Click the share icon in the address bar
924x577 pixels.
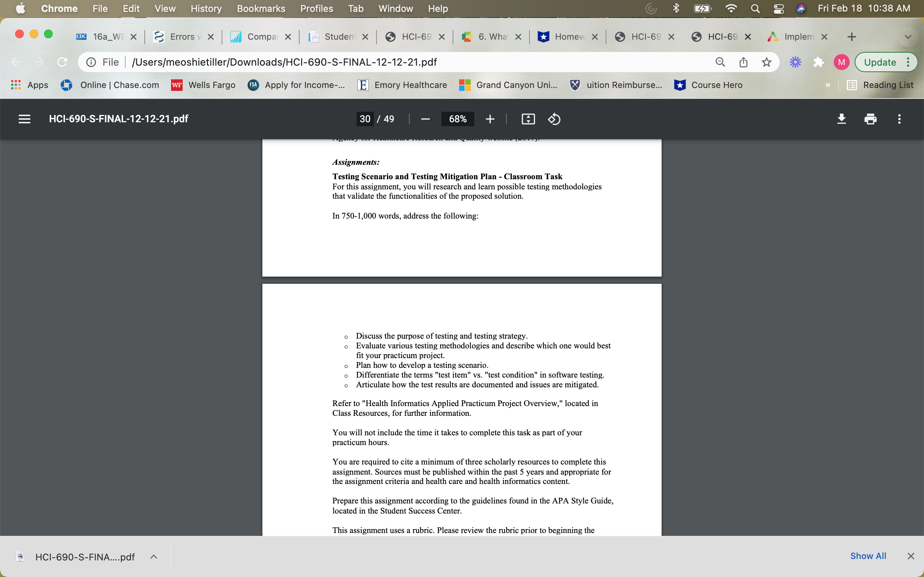point(744,62)
